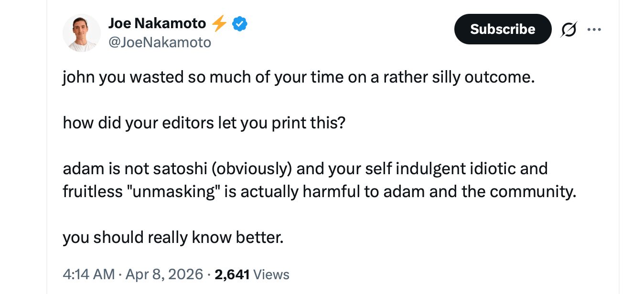
Task: Click the word Views after the count
Action: 271,274
